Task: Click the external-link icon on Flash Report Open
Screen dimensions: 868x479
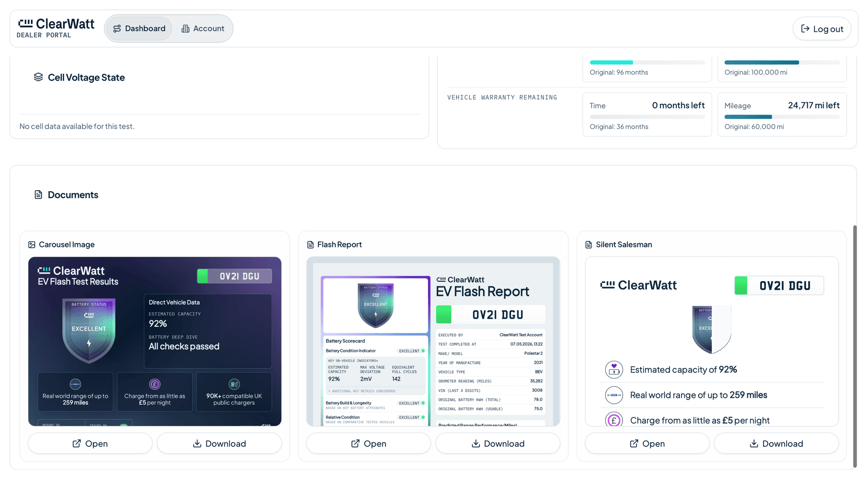Action: [x=355, y=443]
